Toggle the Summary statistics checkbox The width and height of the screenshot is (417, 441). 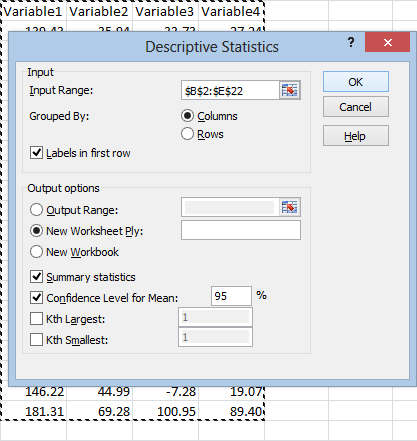coord(36,277)
